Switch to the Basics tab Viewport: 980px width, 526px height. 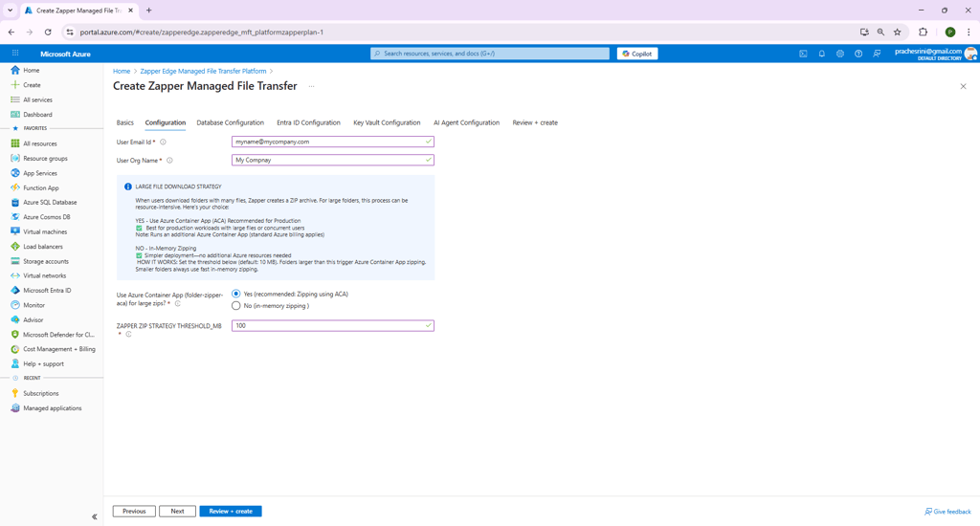coord(125,122)
